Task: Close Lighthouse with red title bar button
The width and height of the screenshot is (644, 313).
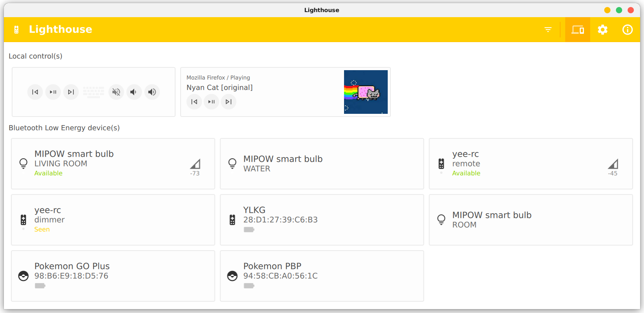Action: [631, 10]
